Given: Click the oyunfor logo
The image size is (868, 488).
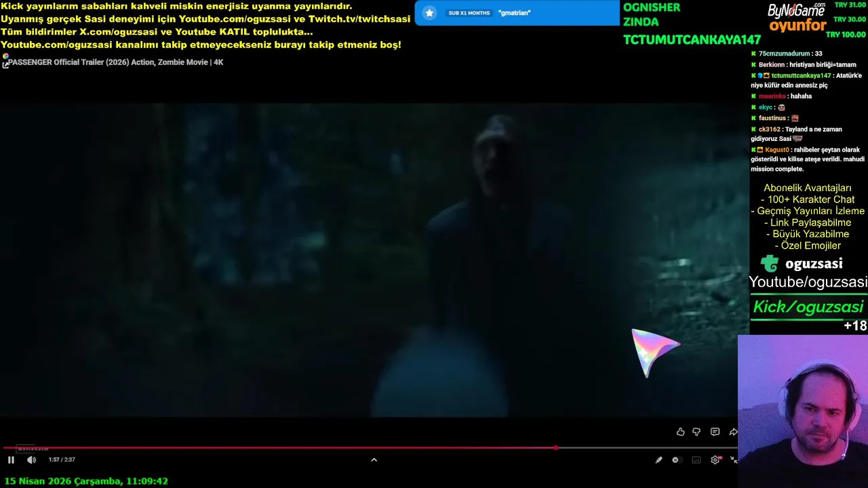Looking at the screenshot, I should tap(797, 26).
